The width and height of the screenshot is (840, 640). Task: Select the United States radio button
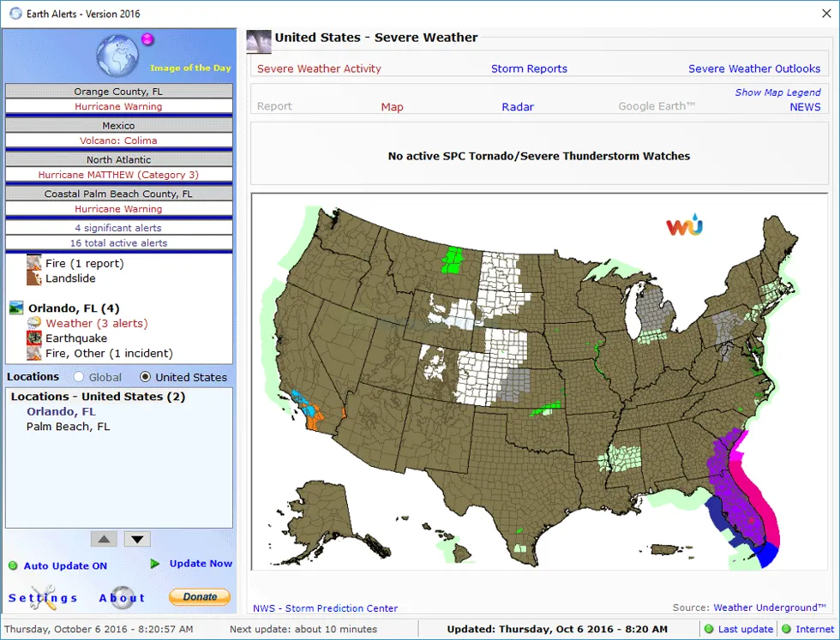coord(145,377)
